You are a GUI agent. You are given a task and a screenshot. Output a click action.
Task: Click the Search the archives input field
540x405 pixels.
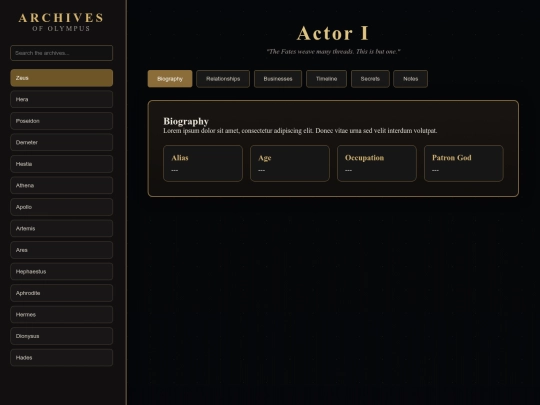click(61, 53)
